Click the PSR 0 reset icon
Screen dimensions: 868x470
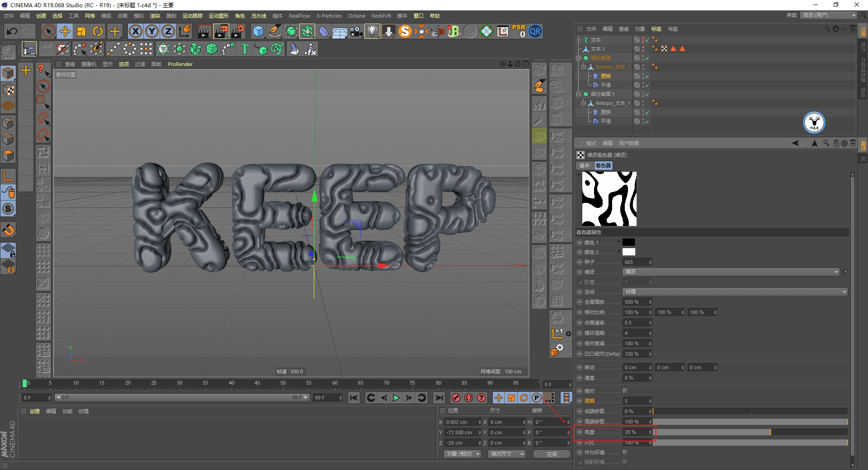pyautogui.click(x=519, y=32)
